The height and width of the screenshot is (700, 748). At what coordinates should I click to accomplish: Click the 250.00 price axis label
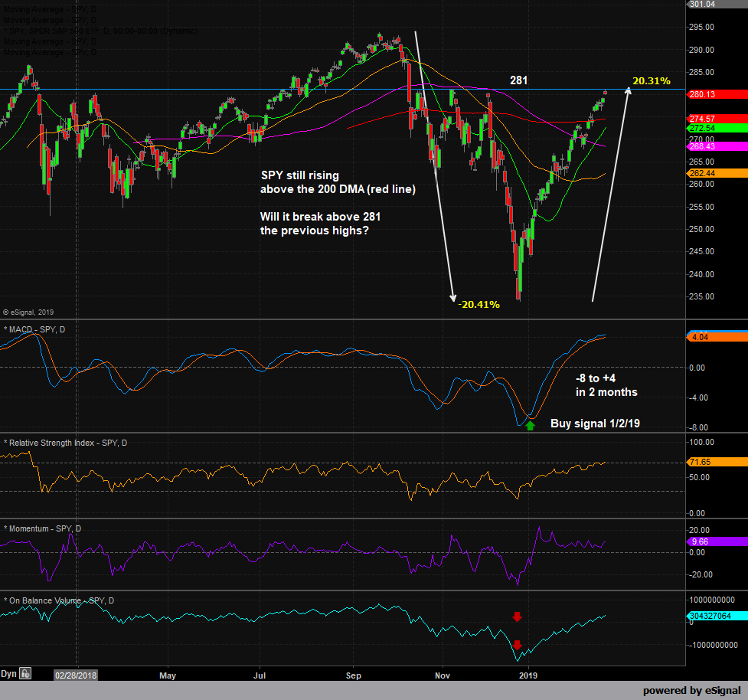click(701, 230)
